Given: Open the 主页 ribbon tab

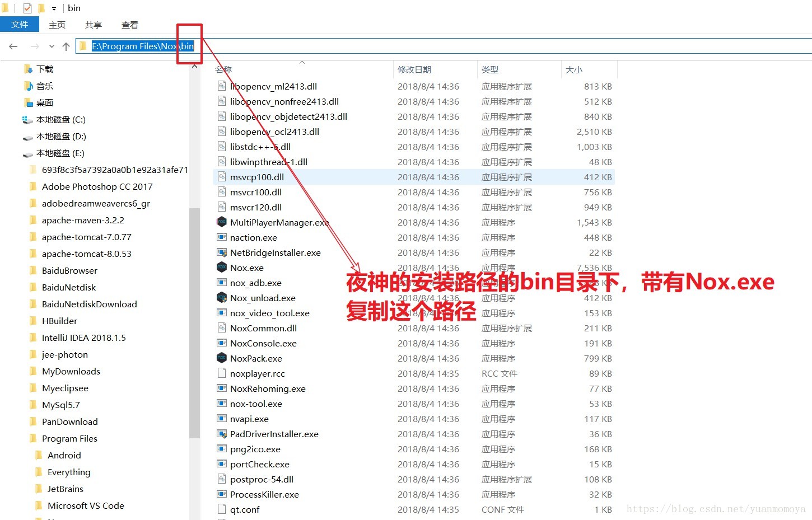Looking at the screenshot, I should click(x=57, y=25).
